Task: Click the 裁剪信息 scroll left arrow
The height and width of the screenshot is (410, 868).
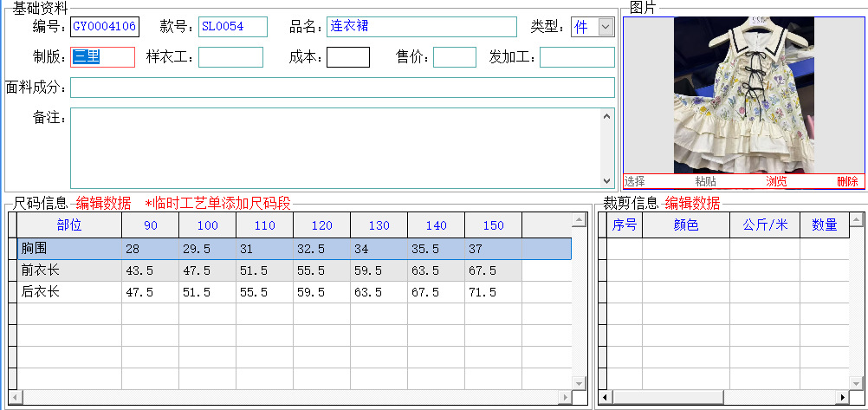Action: point(606,397)
